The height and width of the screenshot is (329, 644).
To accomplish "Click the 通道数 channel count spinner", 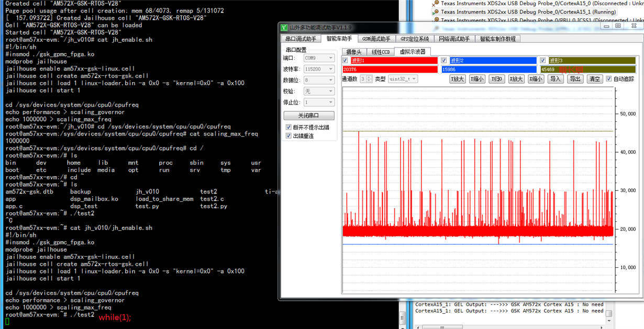I will click(x=366, y=79).
